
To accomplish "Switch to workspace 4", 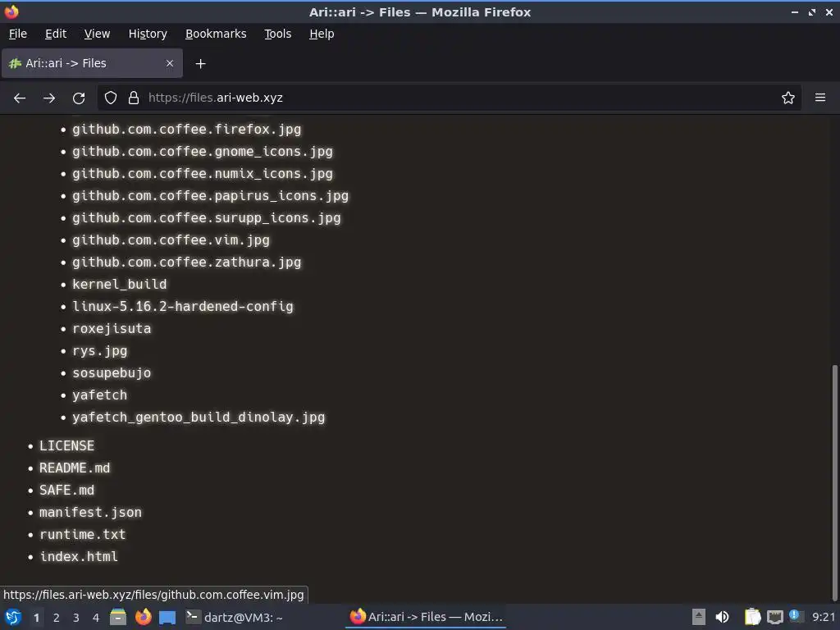I will (96, 618).
